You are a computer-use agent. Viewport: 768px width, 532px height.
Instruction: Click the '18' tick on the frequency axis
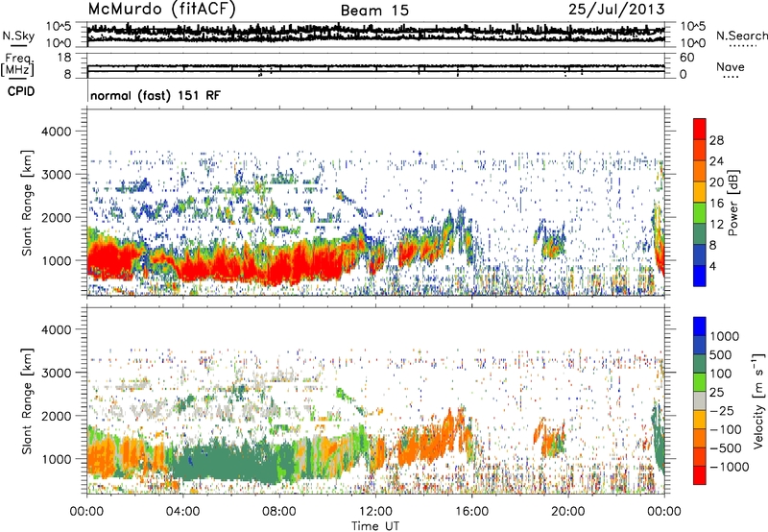64,58
